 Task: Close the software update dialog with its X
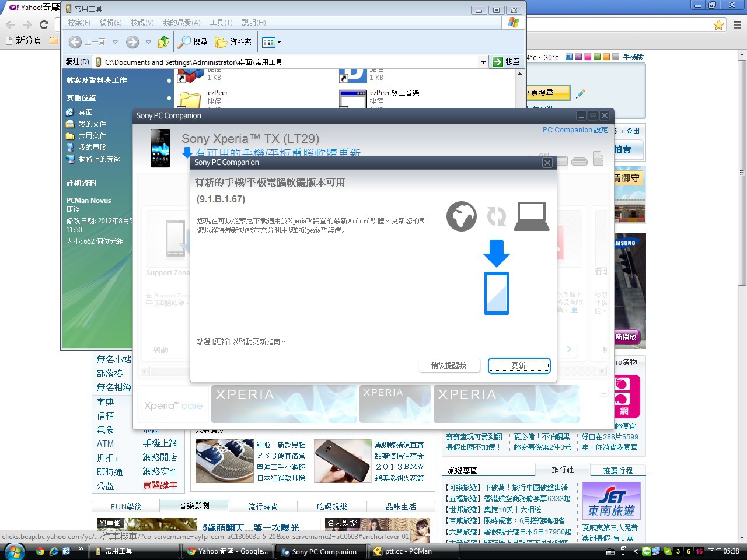click(547, 163)
